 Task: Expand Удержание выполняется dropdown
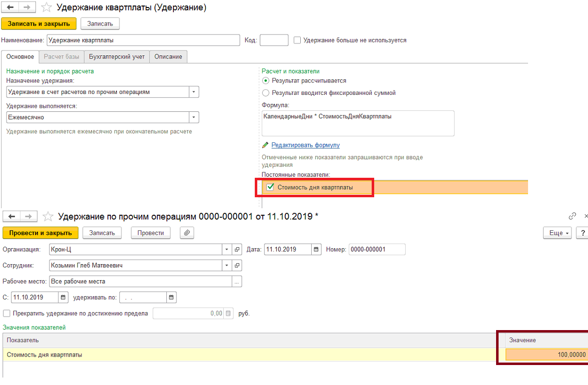[x=194, y=117]
